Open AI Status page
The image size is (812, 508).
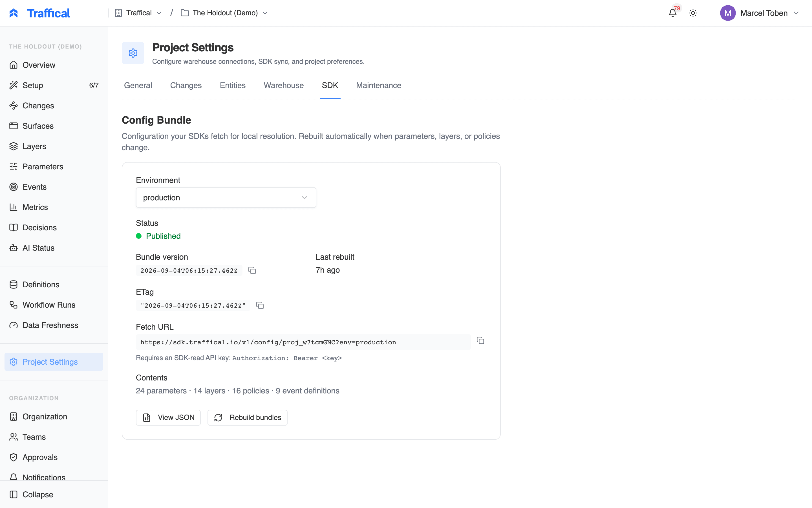point(54,248)
